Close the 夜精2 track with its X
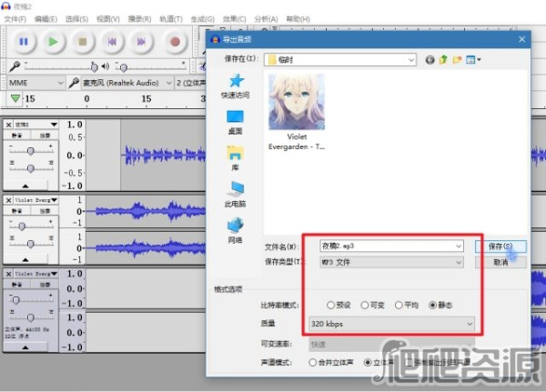546x392 pixels. pyautogui.click(x=9, y=125)
